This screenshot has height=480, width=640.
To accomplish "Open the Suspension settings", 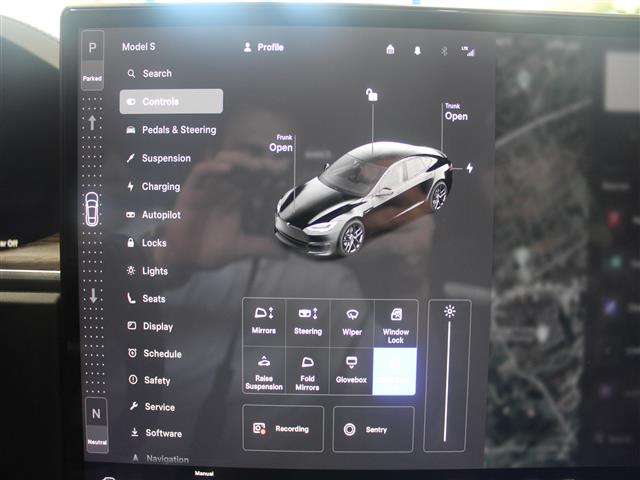I will point(158,158).
